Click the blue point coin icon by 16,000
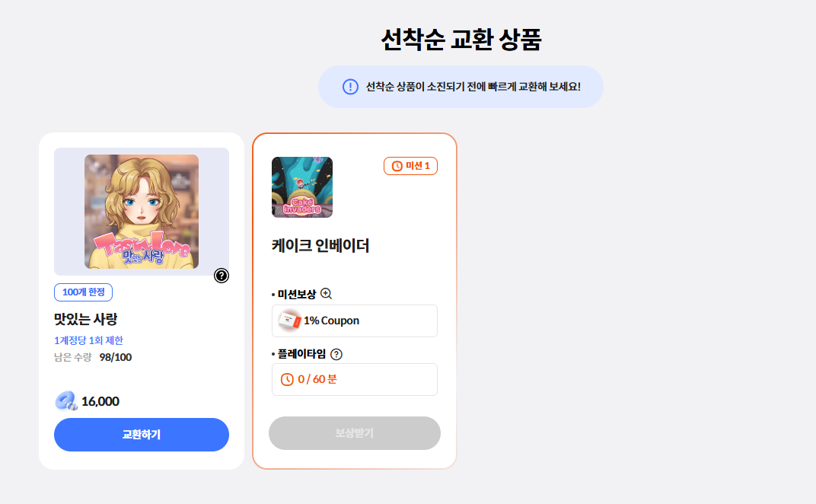The height and width of the screenshot is (504, 816). click(x=66, y=401)
